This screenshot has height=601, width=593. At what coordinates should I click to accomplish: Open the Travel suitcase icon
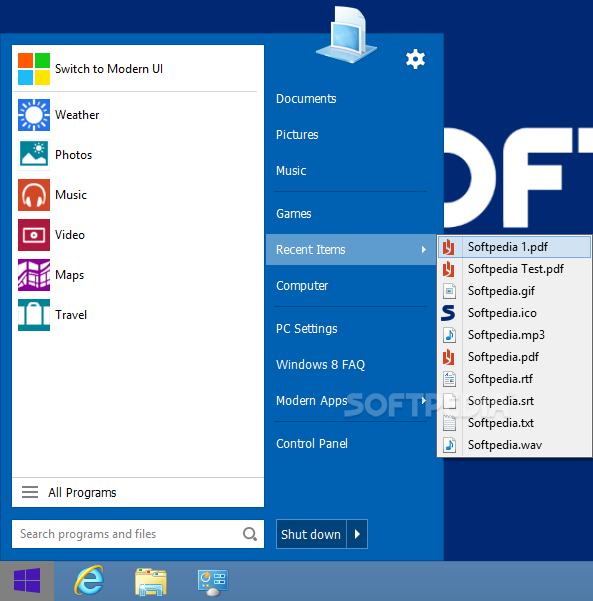[x=34, y=315]
